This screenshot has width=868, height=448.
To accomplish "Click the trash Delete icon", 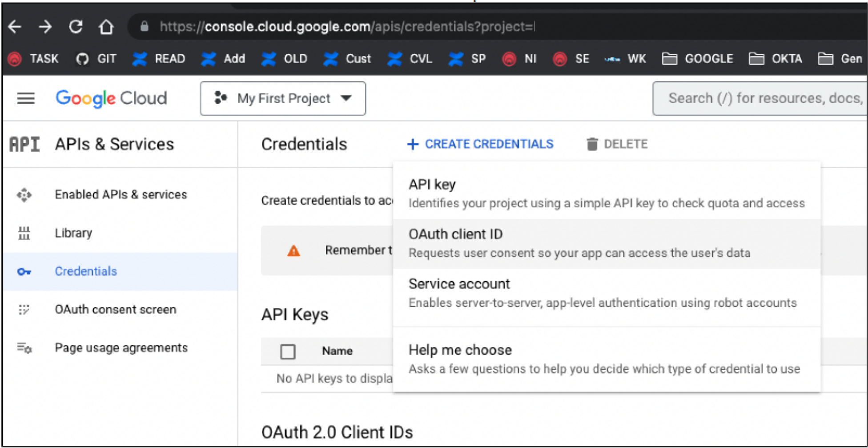I will coord(592,144).
